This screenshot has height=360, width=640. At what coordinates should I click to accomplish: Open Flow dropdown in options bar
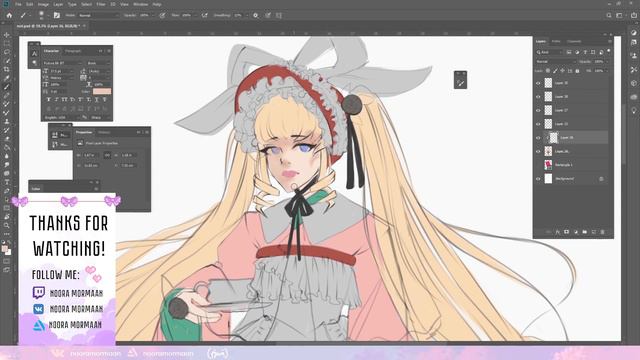tap(196, 15)
